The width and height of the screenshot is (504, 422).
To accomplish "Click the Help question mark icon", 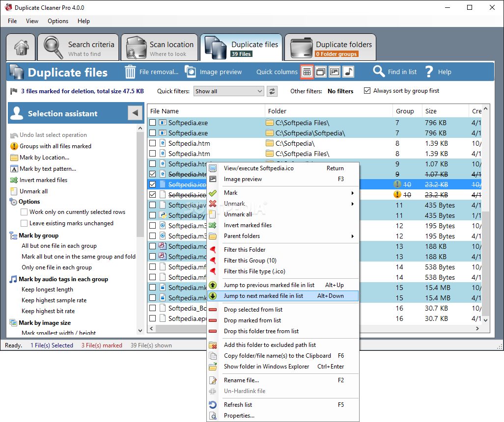I will pyautogui.click(x=429, y=72).
